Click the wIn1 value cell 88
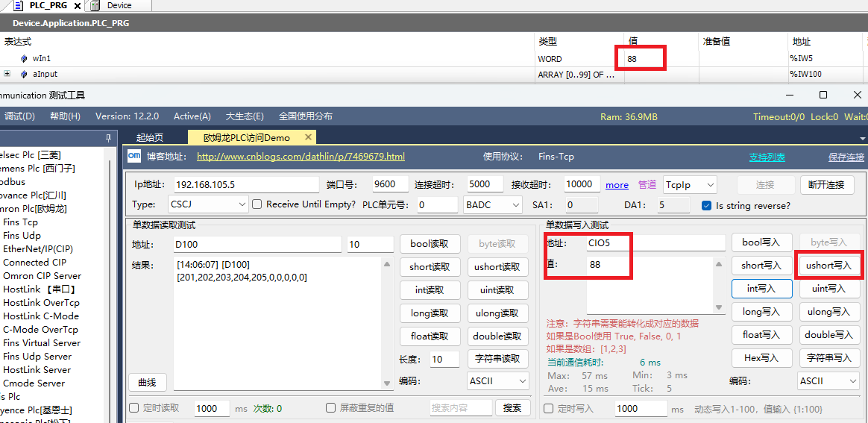 (661, 59)
